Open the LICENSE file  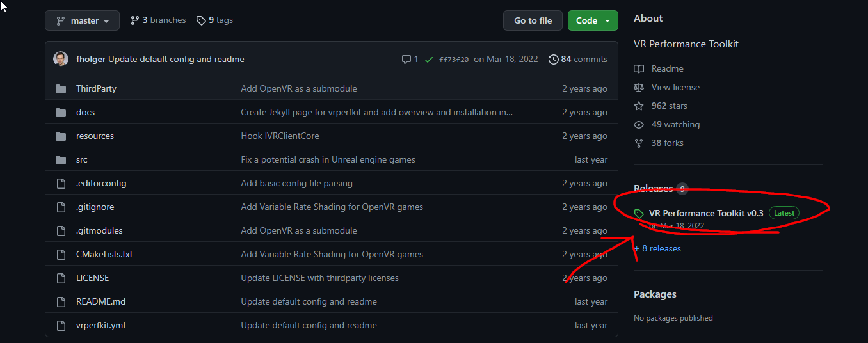click(x=93, y=278)
